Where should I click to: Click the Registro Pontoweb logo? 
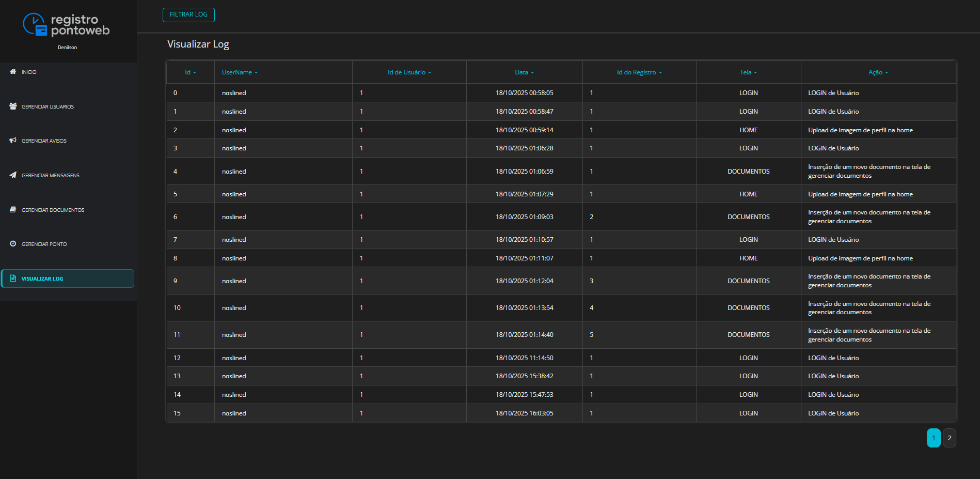tap(67, 25)
